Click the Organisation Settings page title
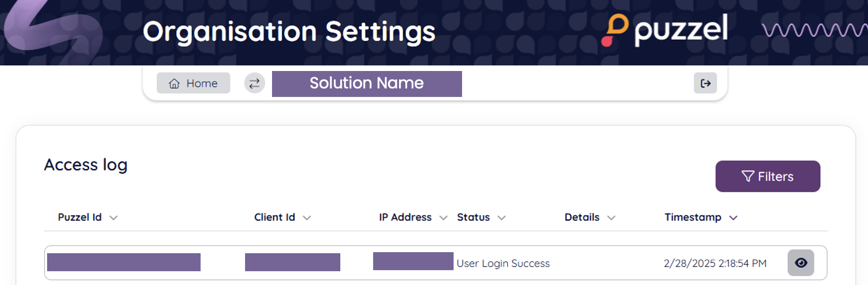 pyautogui.click(x=289, y=32)
